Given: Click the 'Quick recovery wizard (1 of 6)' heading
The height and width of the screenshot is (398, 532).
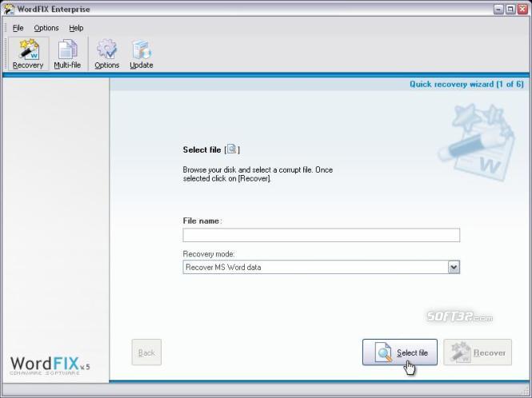Looking at the screenshot, I should click(x=466, y=84).
